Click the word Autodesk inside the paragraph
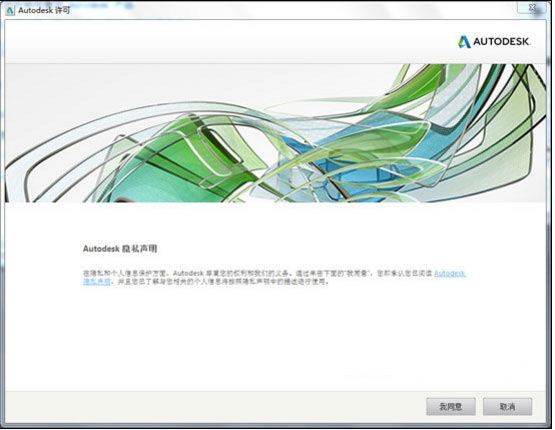This screenshot has width=555, height=430. coord(188,274)
